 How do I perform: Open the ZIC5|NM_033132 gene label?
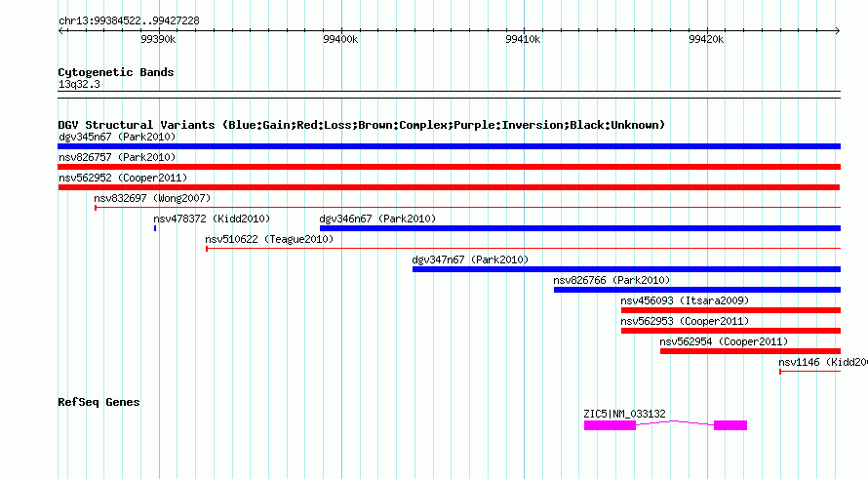(624, 414)
